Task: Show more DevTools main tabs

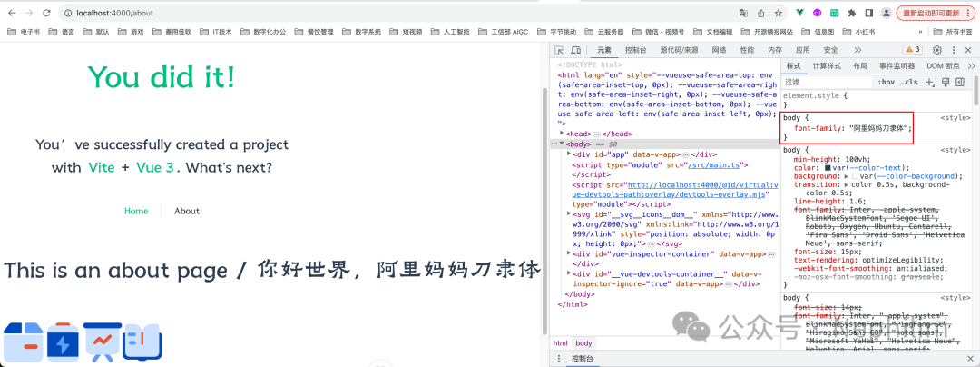Action: (857, 50)
